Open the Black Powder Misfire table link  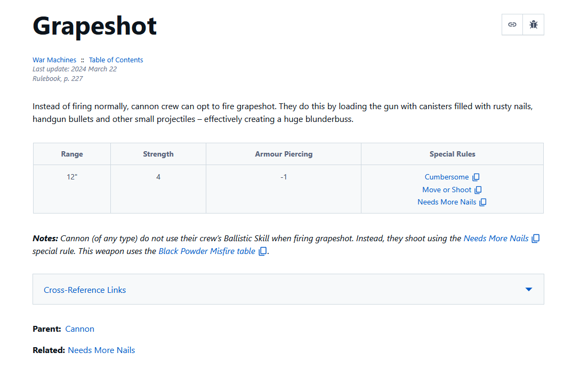coord(207,251)
